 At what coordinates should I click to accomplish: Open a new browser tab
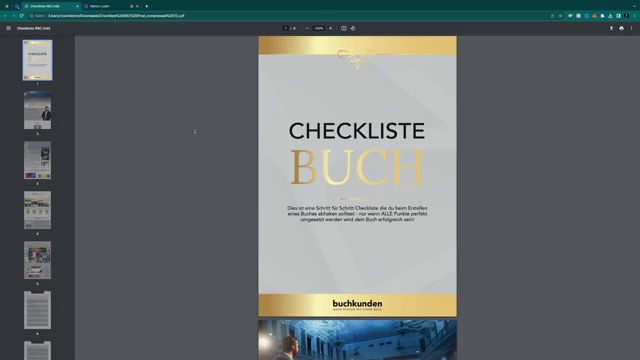147,6
